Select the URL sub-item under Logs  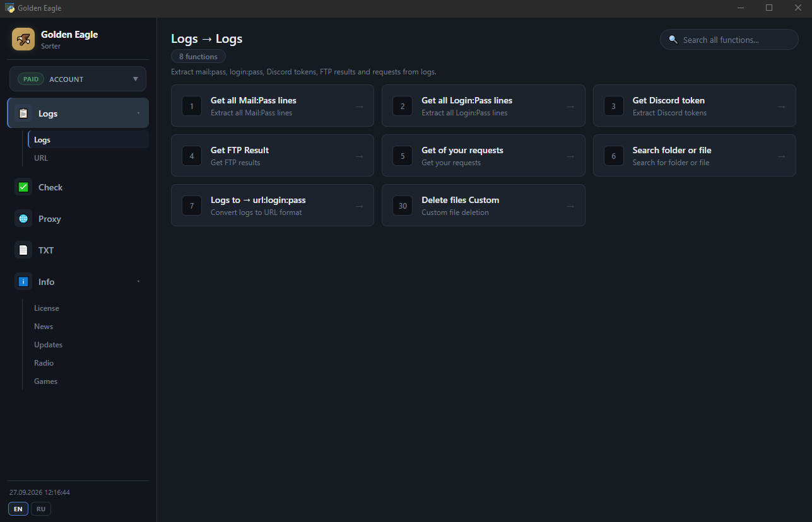[x=88, y=158]
